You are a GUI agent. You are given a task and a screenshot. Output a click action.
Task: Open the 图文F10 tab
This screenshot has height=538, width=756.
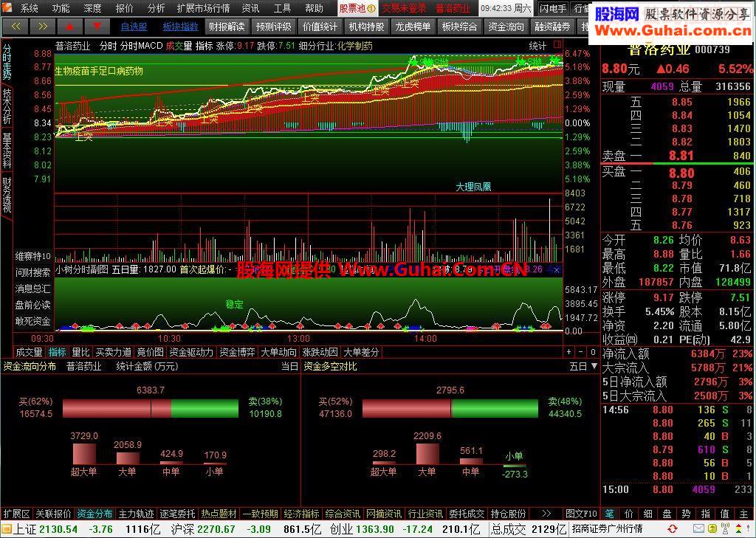pyautogui.click(x=581, y=514)
